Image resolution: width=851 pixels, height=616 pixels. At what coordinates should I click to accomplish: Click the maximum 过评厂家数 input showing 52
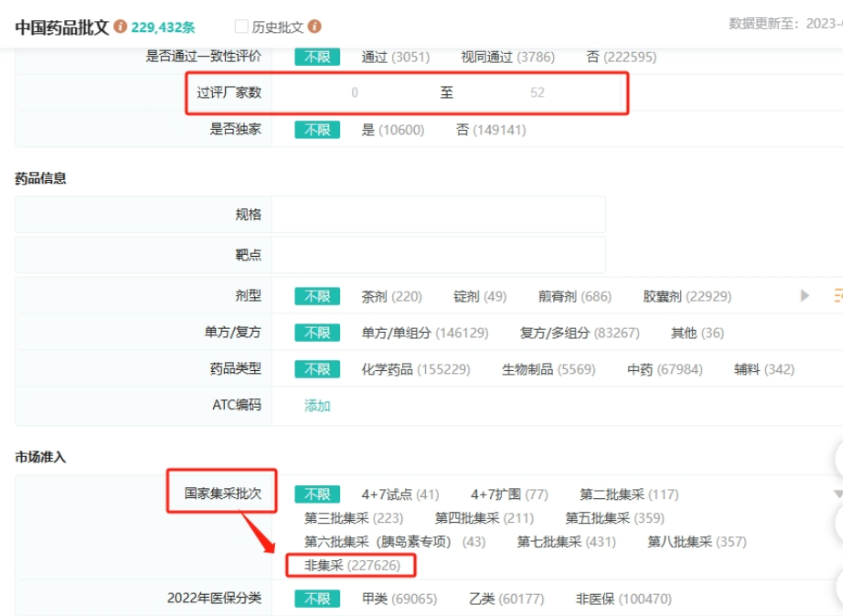[x=537, y=93]
